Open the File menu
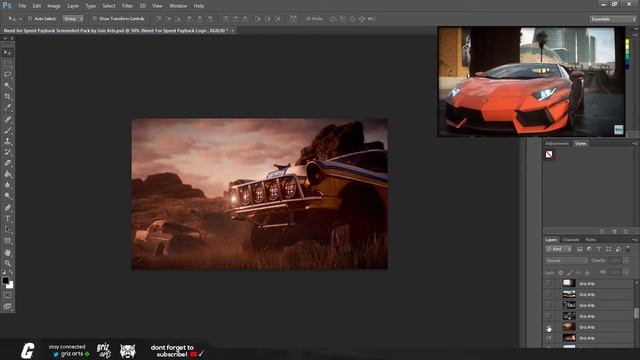The height and width of the screenshot is (360, 640). [x=22, y=6]
